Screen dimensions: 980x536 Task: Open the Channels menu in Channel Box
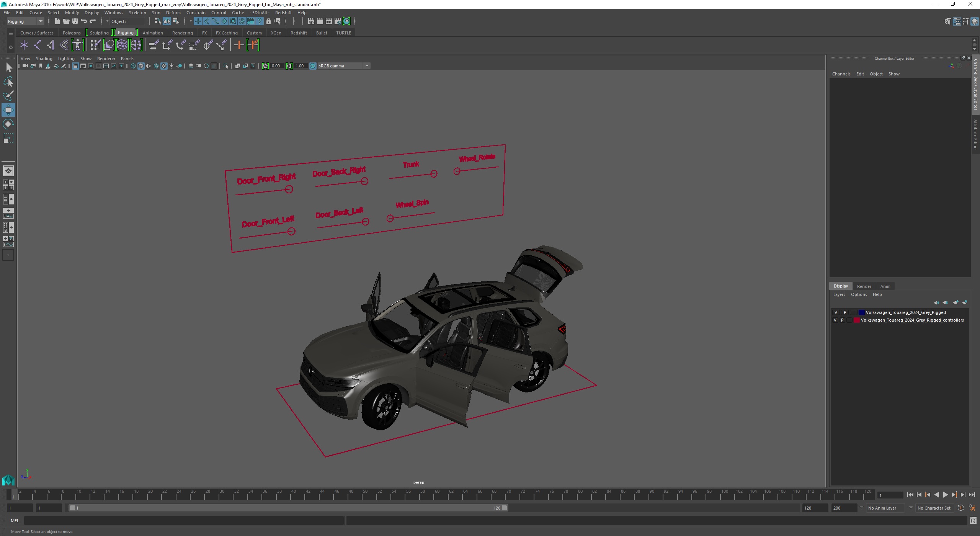click(841, 74)
